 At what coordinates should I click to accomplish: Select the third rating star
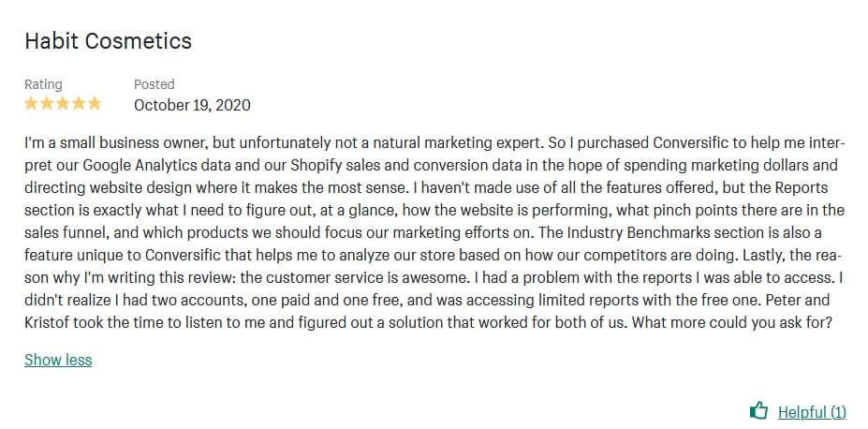pyautogui.click(x=63, y=104)
